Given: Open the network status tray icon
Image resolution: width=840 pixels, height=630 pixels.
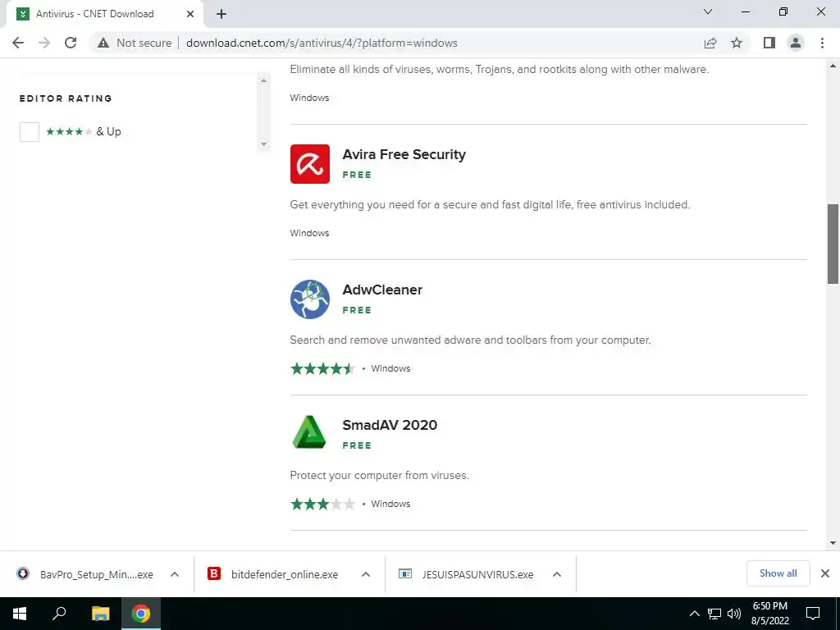Looking at the screenshot, I should tap(714, 614).
